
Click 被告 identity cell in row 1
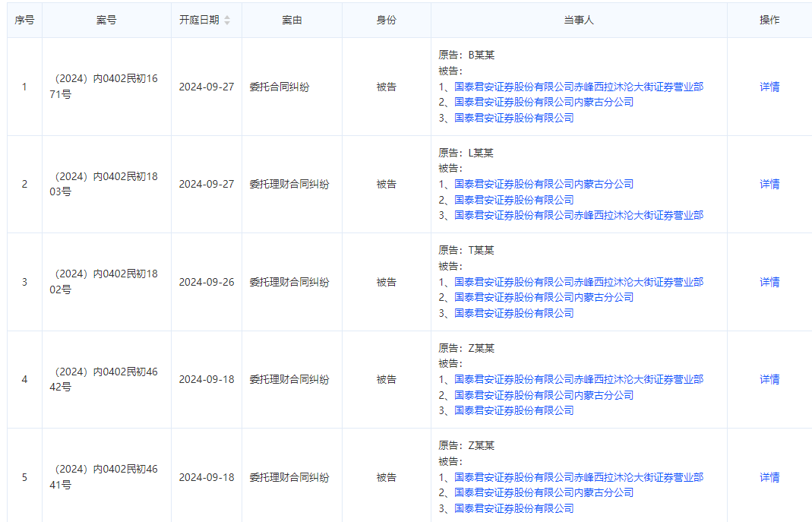coord(387,87)
